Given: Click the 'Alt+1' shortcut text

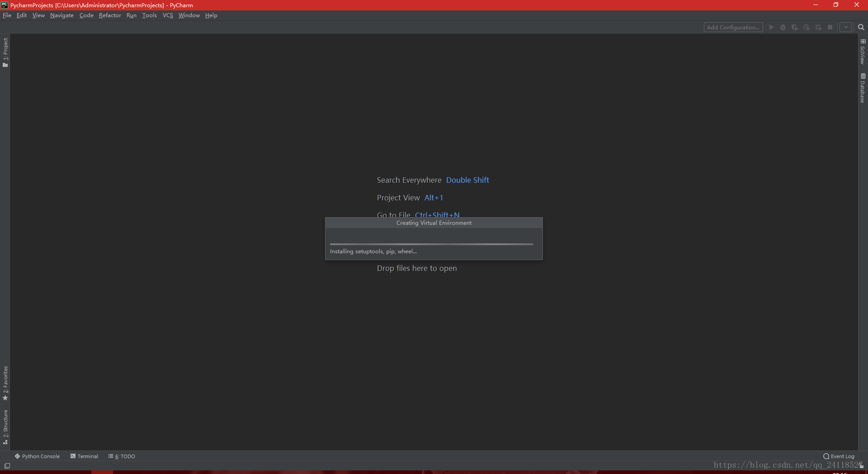Looking at the screenshot, I should click(x=434, y=198).
